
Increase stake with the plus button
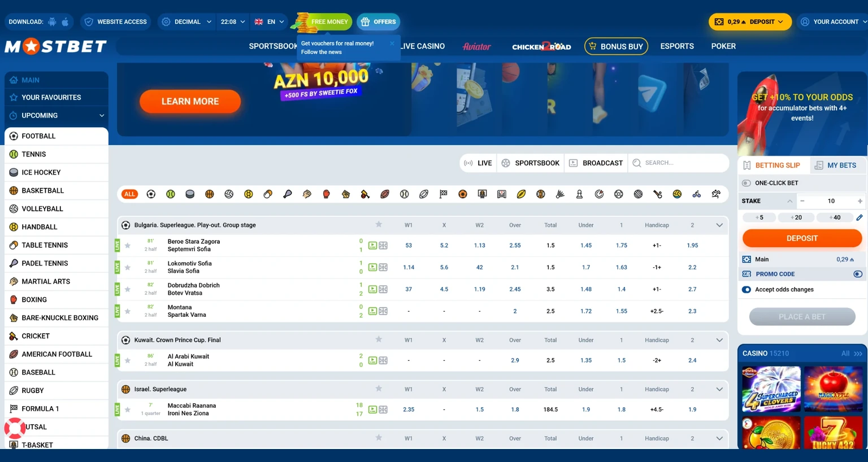coord(860,201)
